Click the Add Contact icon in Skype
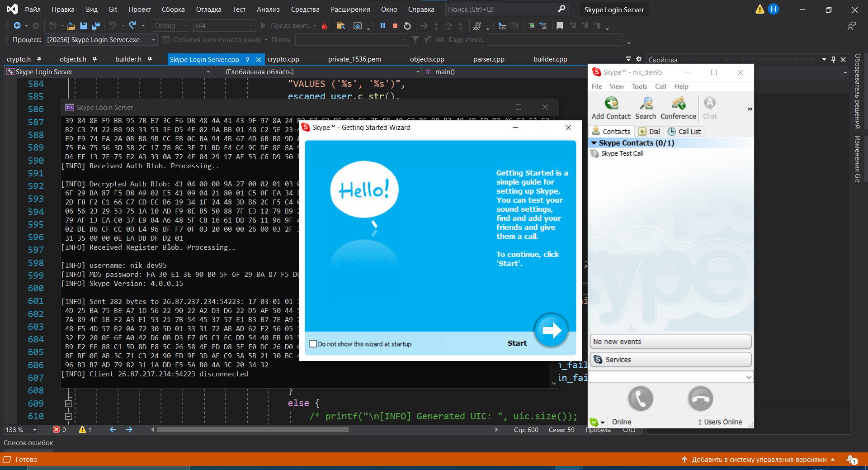 click(x=611, y=104)
